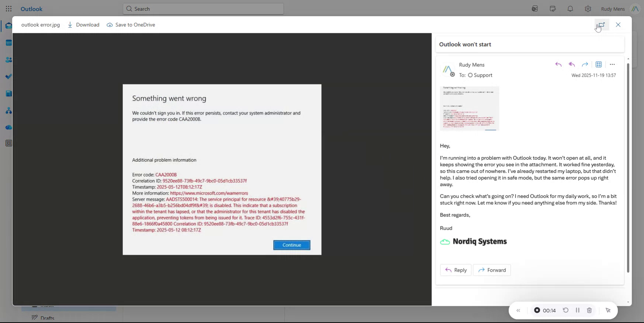Click the message pane vertical scrollbar
The height and width of the screenshot is (323, 644).
[x=628, y=168]
